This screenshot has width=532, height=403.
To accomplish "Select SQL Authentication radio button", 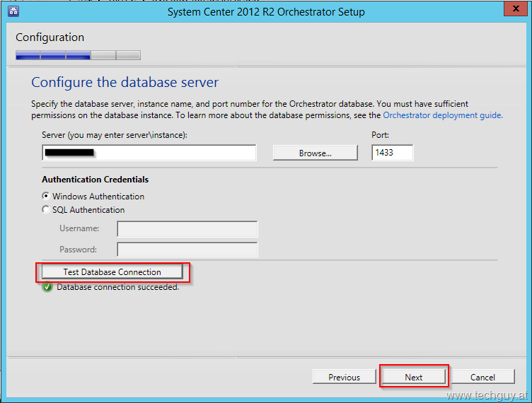I will 46,209.
